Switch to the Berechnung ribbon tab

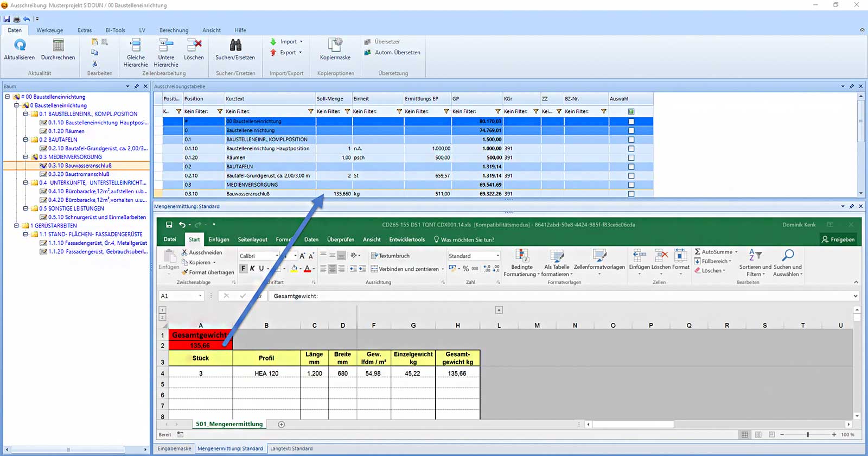click(x=174, y=30)
